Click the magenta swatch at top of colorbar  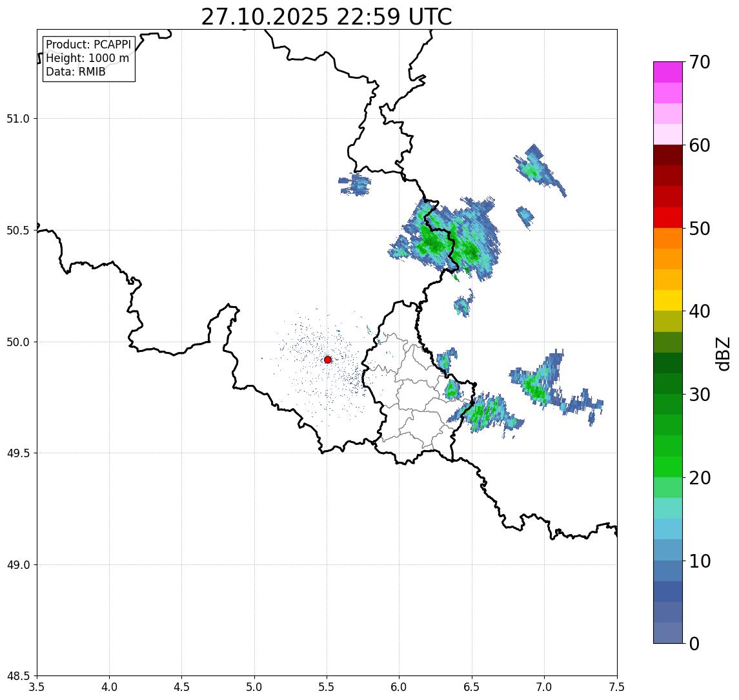click(x=668, y=72)
